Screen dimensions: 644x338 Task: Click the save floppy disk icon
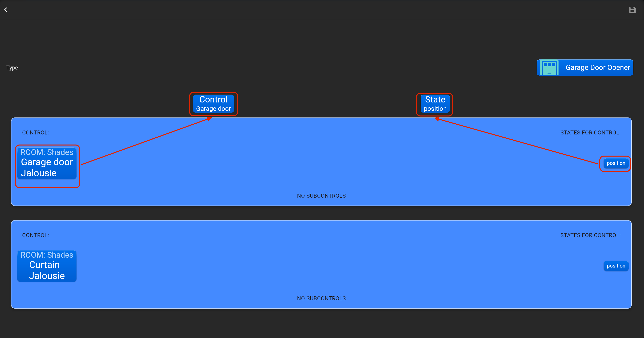632,10
